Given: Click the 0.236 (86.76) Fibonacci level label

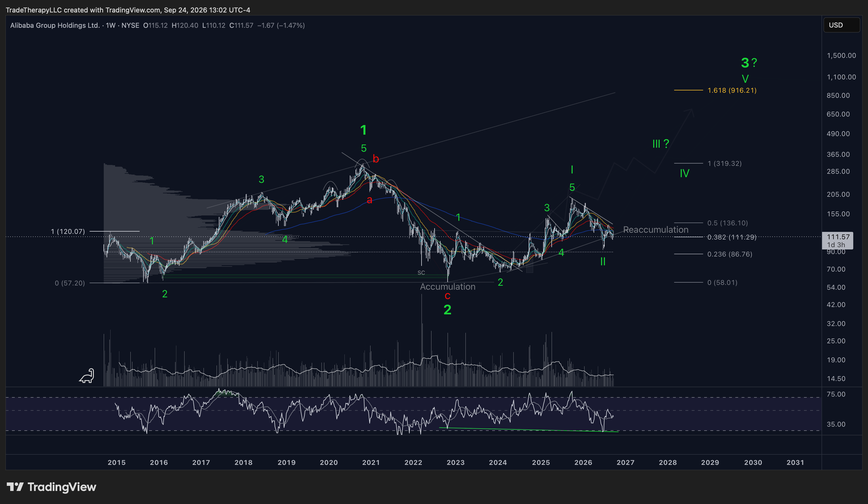Looking at the screenshot, I should tap(730, 254).
